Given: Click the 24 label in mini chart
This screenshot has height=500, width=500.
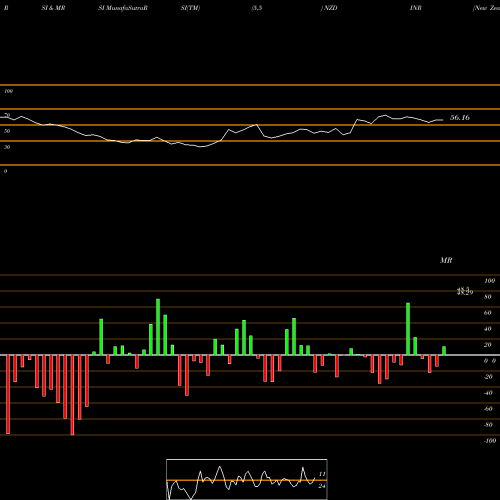Looking at the screenshot, I should pyautogui.click(x=322, y=486).
